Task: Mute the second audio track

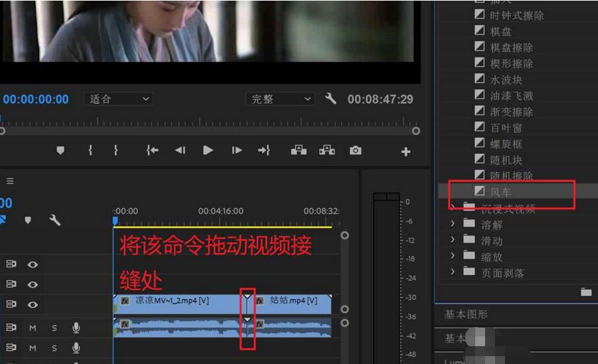Action: (x=33, y=348)
